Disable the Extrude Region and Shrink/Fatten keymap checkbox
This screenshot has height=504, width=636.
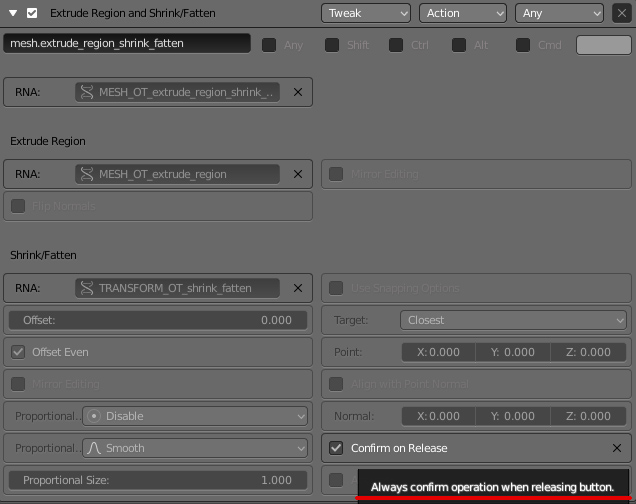tap(32, 13)
